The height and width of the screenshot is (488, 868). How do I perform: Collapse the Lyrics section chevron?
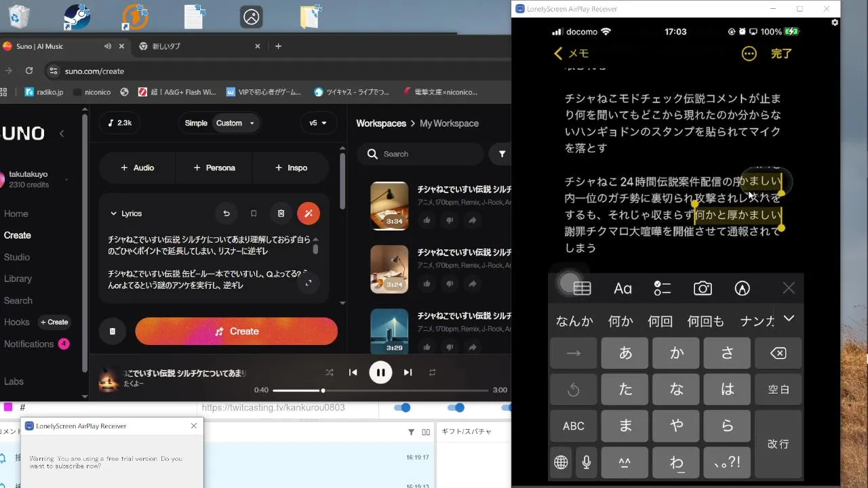point(113,213)
